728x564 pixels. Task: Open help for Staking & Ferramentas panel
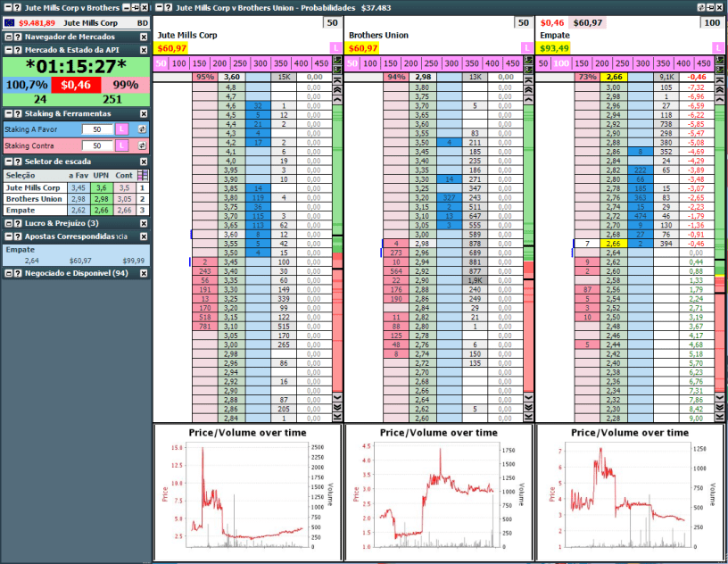[x=18, y=113]
